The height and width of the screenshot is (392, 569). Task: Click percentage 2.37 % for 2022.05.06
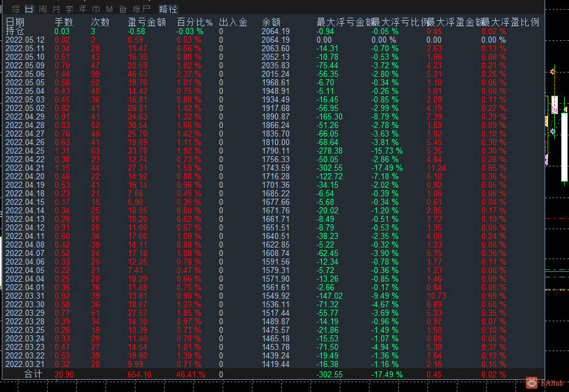(188, 74)
